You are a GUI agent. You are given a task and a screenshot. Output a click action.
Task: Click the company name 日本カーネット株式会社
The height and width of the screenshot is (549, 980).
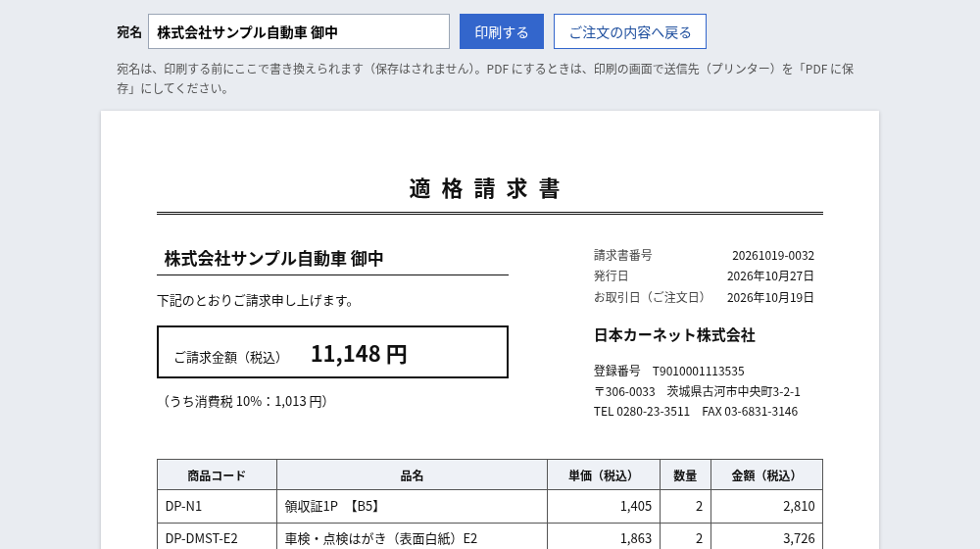(x=674, y=335)
